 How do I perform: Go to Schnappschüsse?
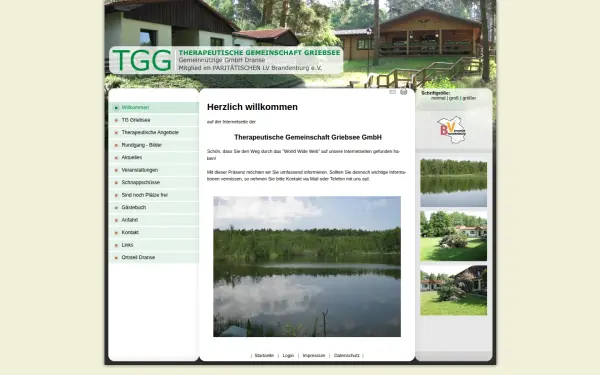(x=153, y=183)
